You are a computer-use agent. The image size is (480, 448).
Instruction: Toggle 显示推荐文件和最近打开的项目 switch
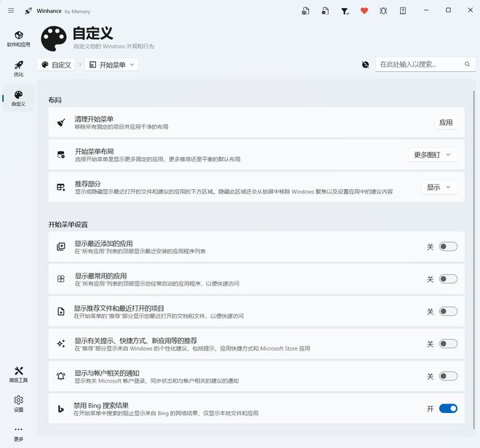click(448, 311)
